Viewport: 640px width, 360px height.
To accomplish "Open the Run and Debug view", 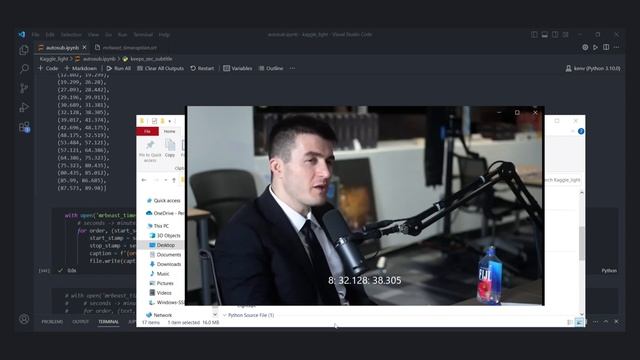I will coord(24,107).
